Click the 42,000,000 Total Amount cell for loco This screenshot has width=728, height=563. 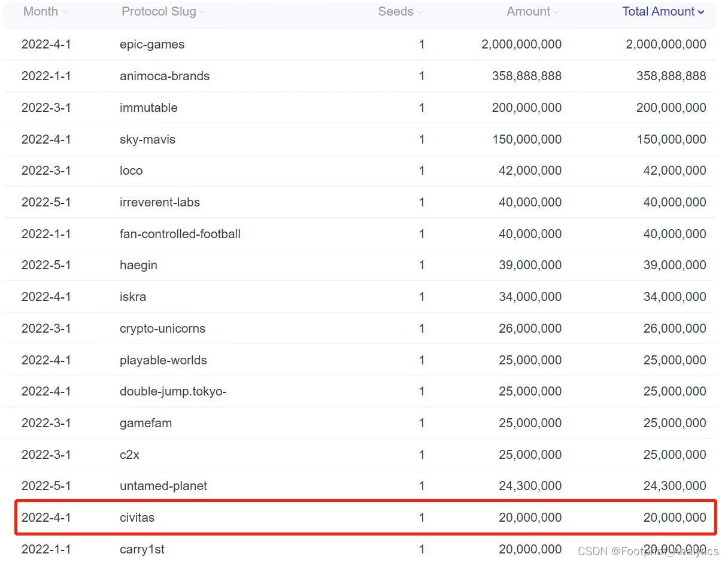click(x=675, y=171)
